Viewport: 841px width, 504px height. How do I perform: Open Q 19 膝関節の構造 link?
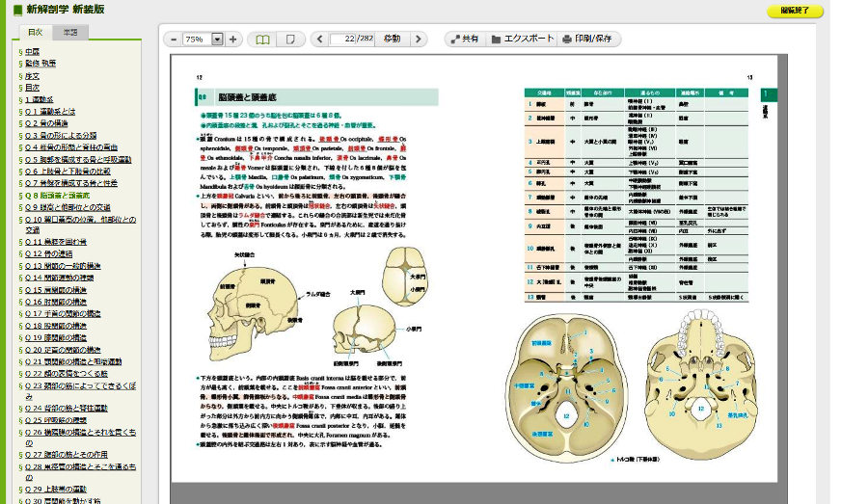pos(55,338)
